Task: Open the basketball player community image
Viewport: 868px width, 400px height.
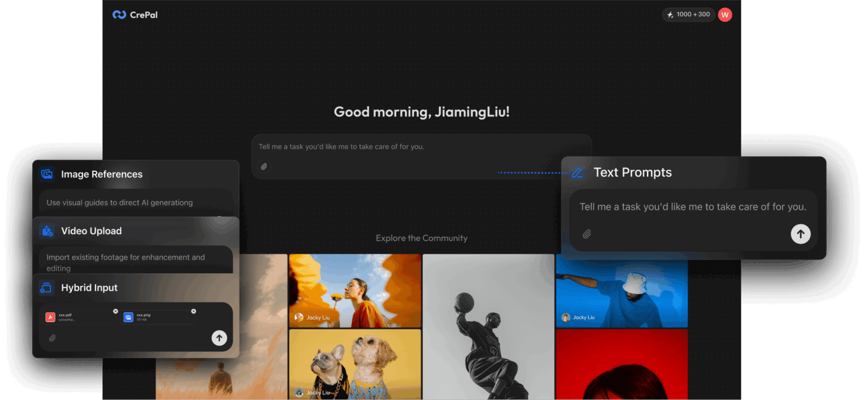Action: point(488,326)
